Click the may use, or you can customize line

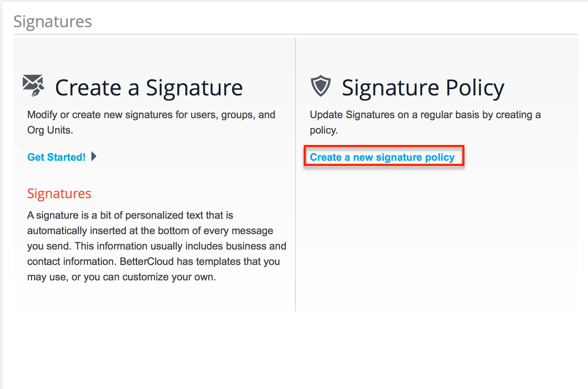coord(121,277)
